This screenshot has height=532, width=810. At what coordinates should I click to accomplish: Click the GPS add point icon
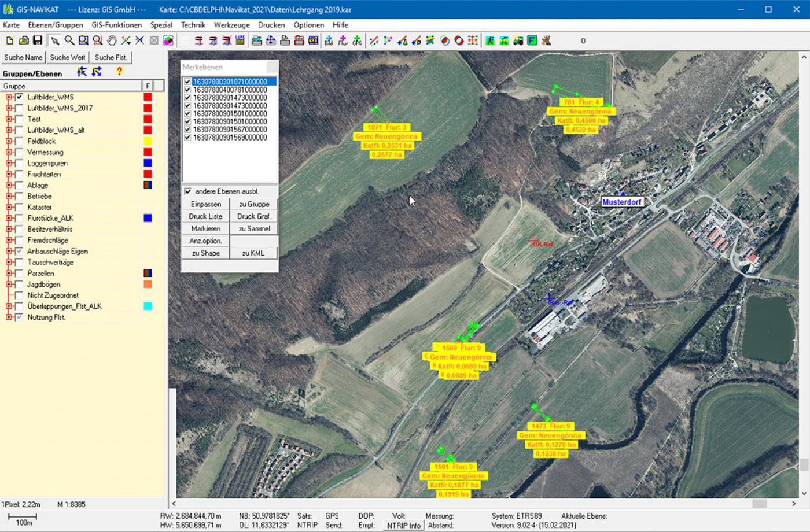(357, 40)
